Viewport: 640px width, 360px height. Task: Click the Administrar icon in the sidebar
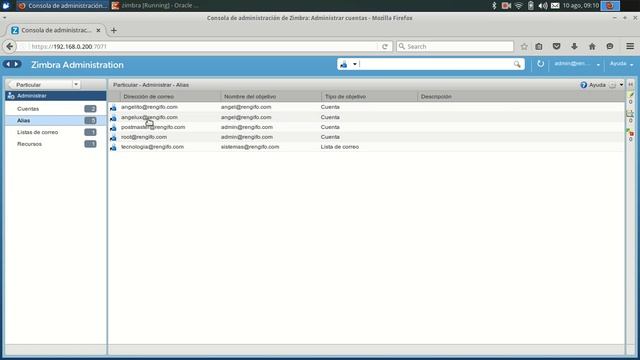[11, 96]
